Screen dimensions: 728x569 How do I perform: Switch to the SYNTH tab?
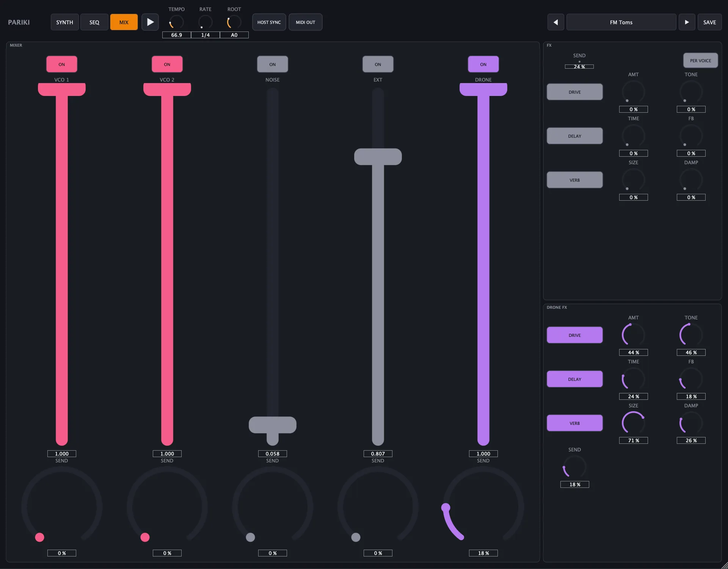[64, 22]
